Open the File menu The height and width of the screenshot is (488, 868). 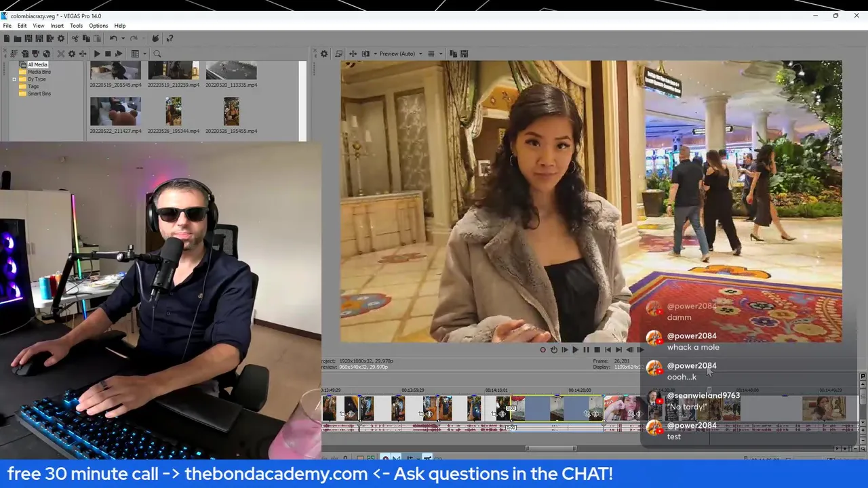(7, 26)
